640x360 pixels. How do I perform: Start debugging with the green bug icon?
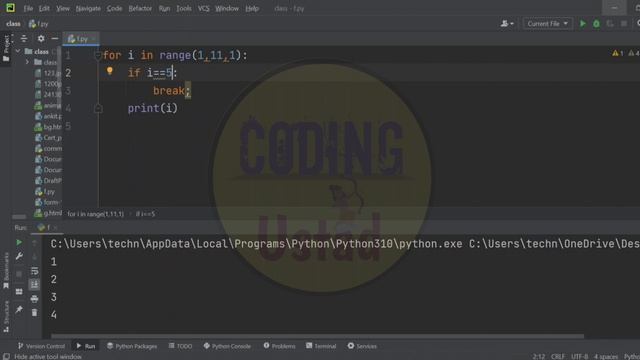[596, 24]
